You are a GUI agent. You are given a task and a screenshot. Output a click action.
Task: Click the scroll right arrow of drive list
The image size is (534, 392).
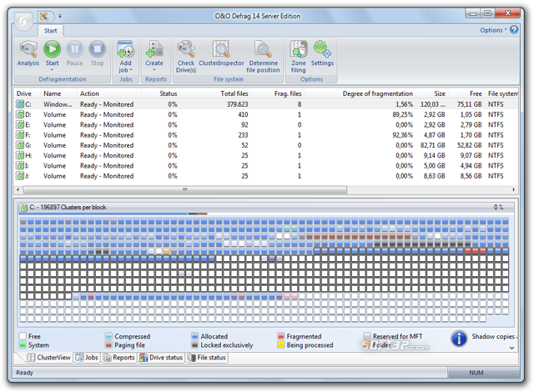pos(513,189)
